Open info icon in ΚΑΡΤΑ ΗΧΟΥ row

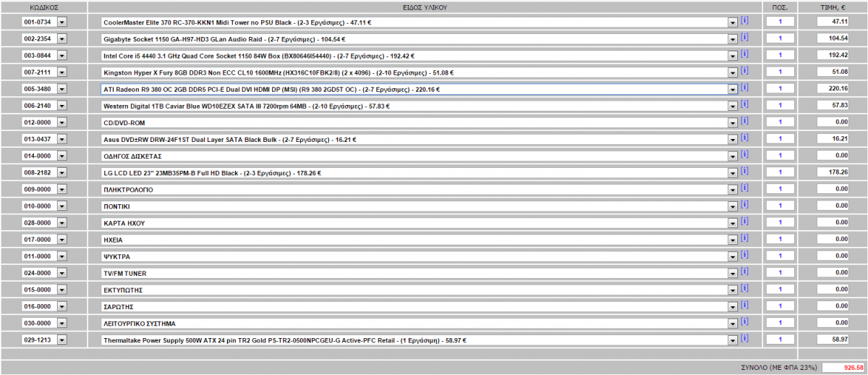point(744,221)
